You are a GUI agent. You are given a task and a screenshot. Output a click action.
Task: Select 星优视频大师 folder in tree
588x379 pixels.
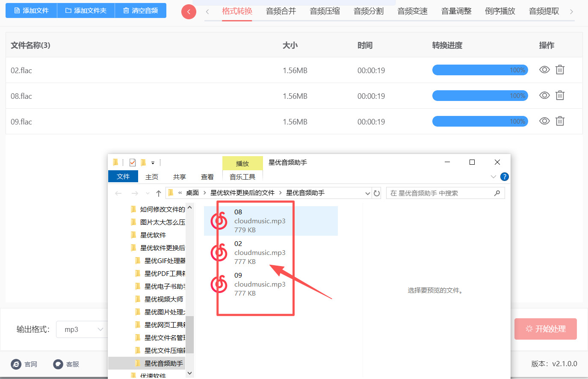(x=164, y=299)
